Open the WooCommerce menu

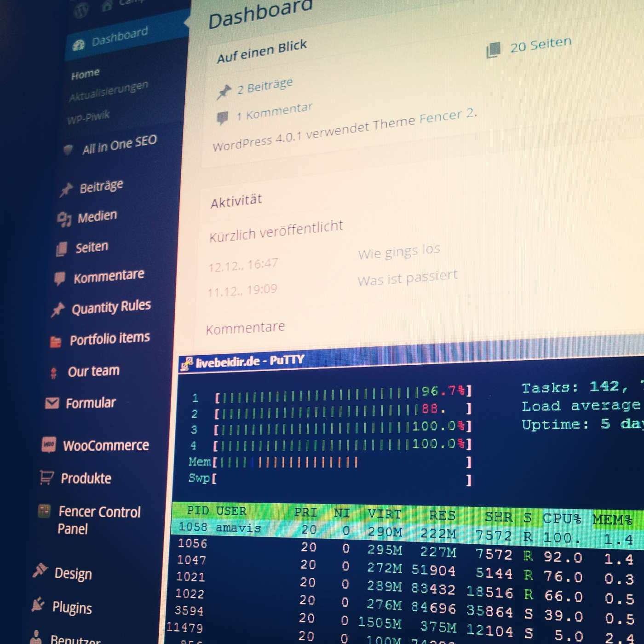coord(106,445)
